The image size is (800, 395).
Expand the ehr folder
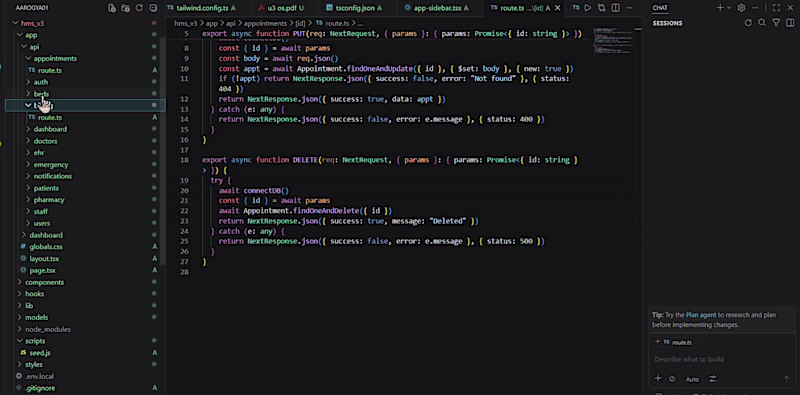click(x=85, y=153)
